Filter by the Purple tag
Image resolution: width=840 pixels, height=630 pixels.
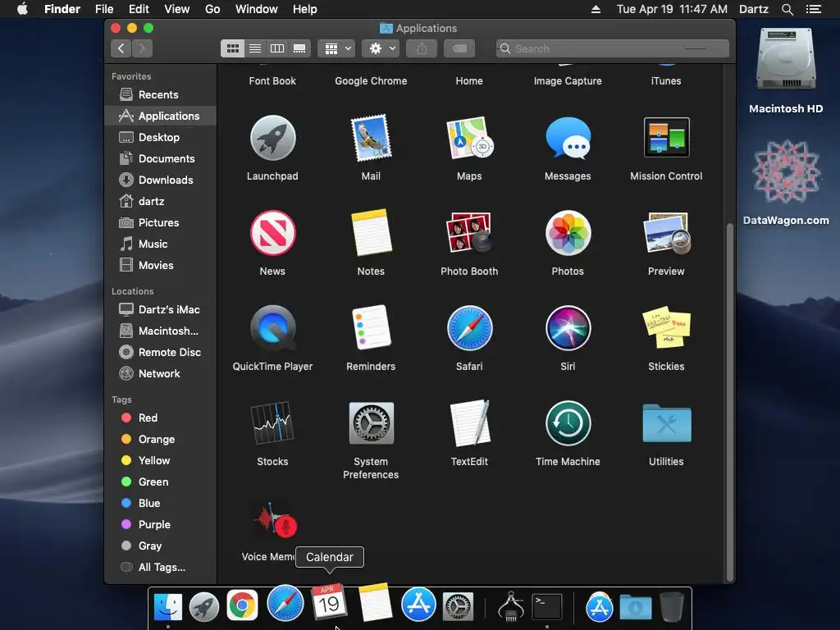tap(160, 524)
